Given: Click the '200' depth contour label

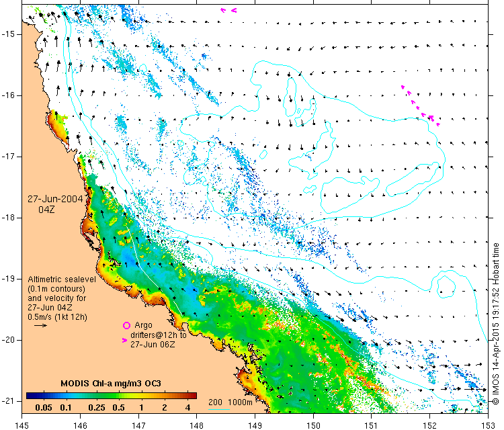Looking at the screenshot, I should pos(215,402).
